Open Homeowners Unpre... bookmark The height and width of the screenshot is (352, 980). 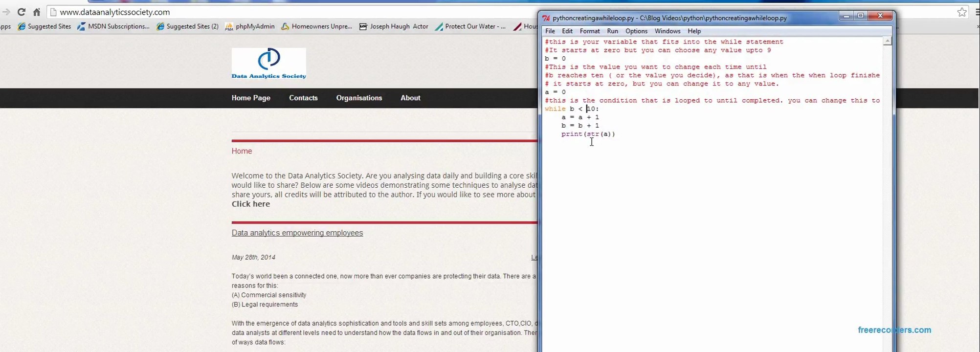[x=316, y=26]
